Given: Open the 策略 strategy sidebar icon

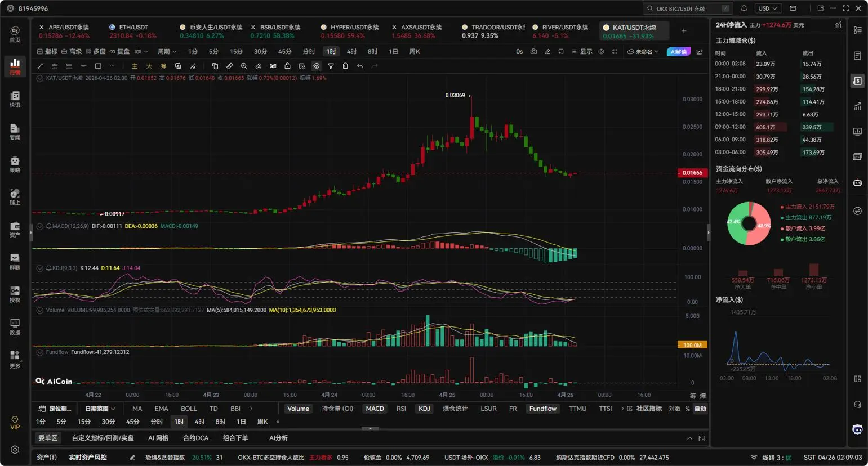Looking at the screenshot, I should [x=15, y=164].
